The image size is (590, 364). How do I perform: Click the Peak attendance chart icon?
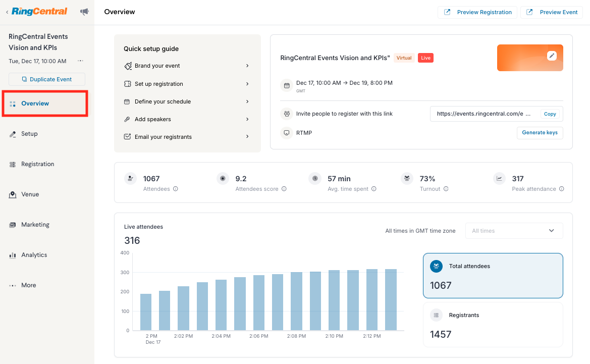click(x=499, y=178)
